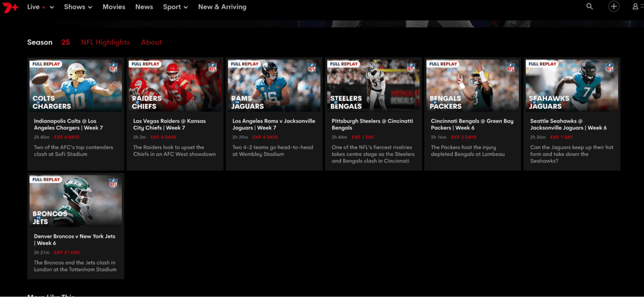
Task: Play Broncos Jets replay thumbnail
Action: click(x=75, y=201)
